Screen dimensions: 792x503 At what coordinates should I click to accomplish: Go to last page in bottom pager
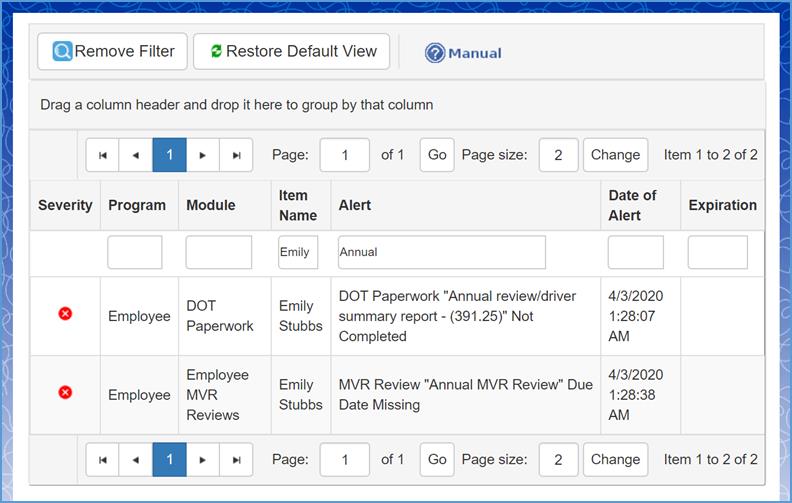(236, 460)
